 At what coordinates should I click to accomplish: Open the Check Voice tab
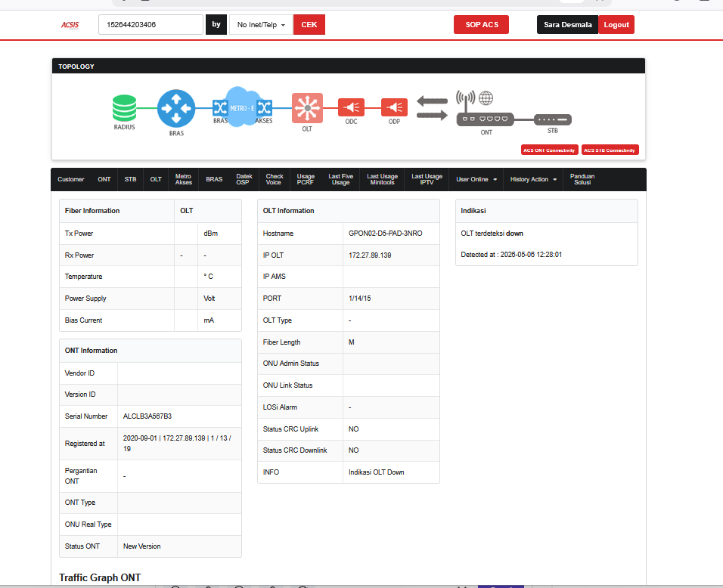point(275,179)
